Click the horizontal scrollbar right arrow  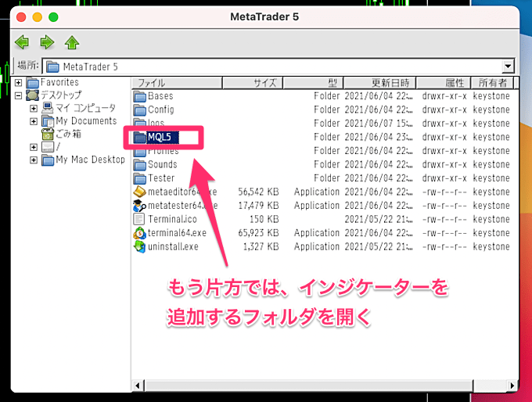click(512, 386)
